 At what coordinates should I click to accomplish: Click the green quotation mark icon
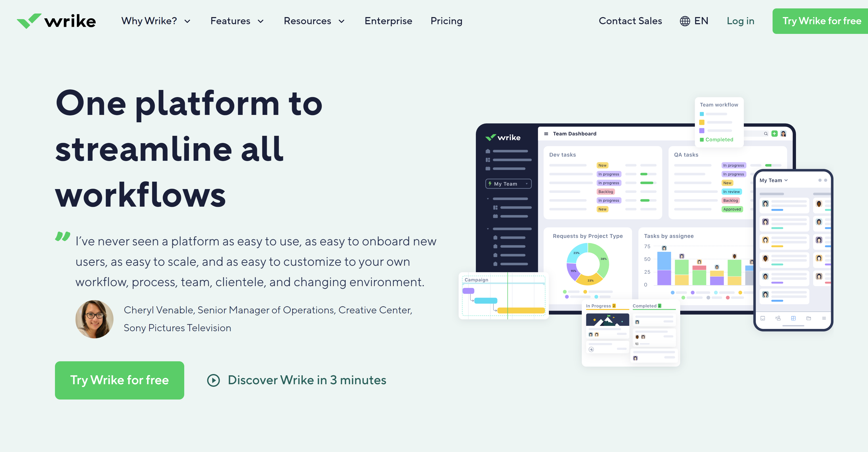pyautogui.click(x=63, y=236)
